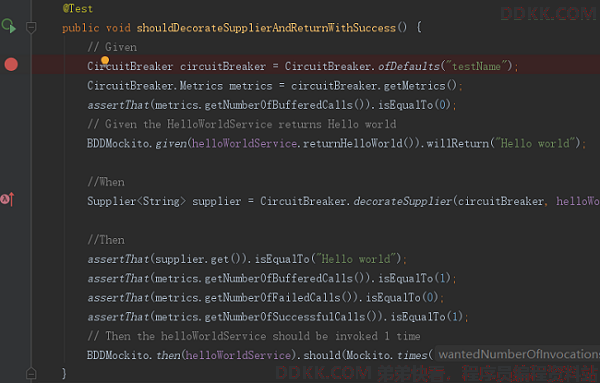Open the yellow intention lightbulb

pyautogui.click(x=105, y=60)
